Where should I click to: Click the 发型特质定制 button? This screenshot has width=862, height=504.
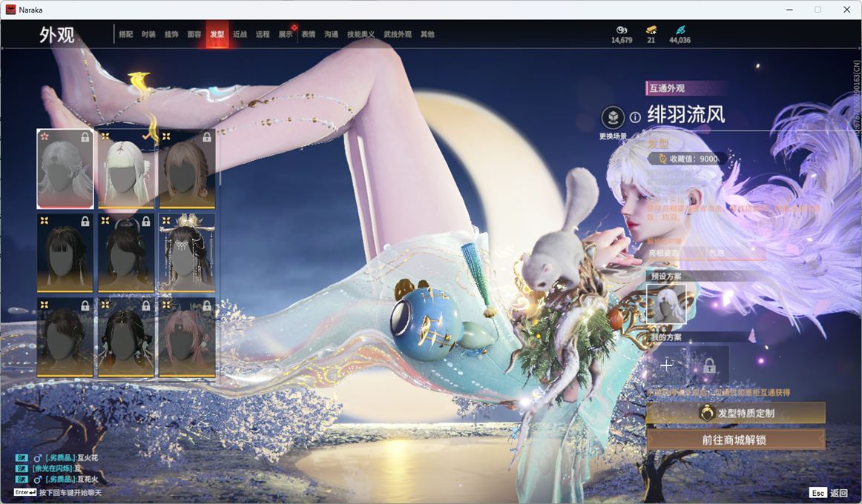pyautogui.click(x=735, y=414)
